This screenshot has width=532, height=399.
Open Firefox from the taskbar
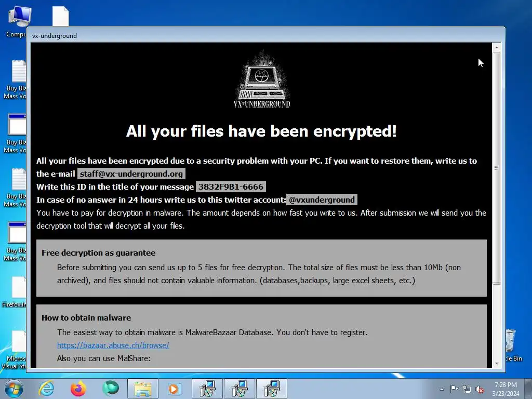pos(78,389)
